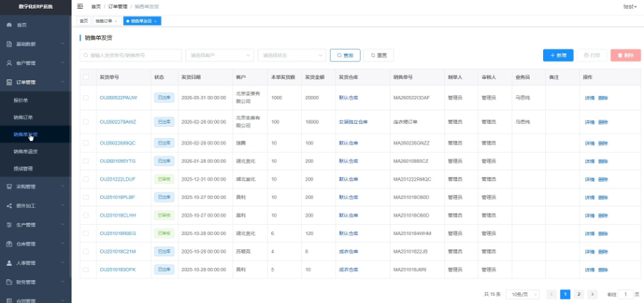The width and height of the screenshot is (644, 303).
Task: Check the row OU2602278AWZ checkbox
Action: (85, 122)
